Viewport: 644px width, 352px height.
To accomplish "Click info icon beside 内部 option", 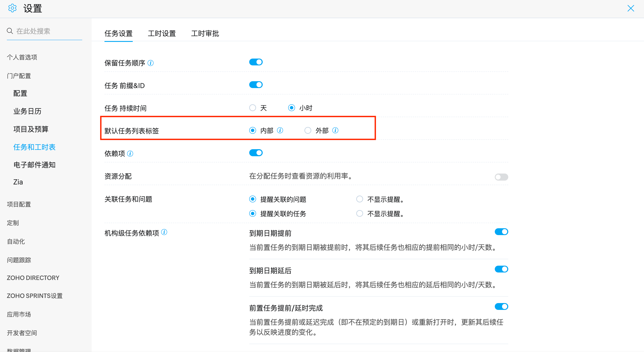I will pyautogui.click(x=280, y=130).
